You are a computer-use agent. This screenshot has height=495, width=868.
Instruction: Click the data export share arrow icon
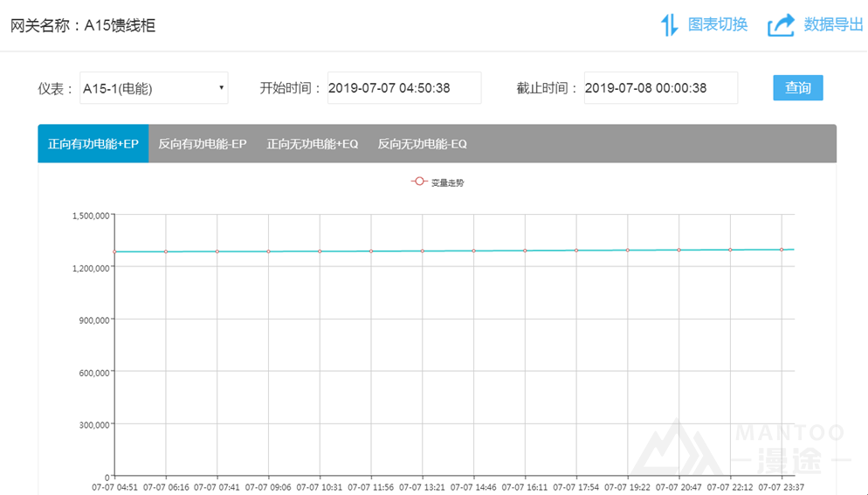pyautogui.click(x=781, y=25)
